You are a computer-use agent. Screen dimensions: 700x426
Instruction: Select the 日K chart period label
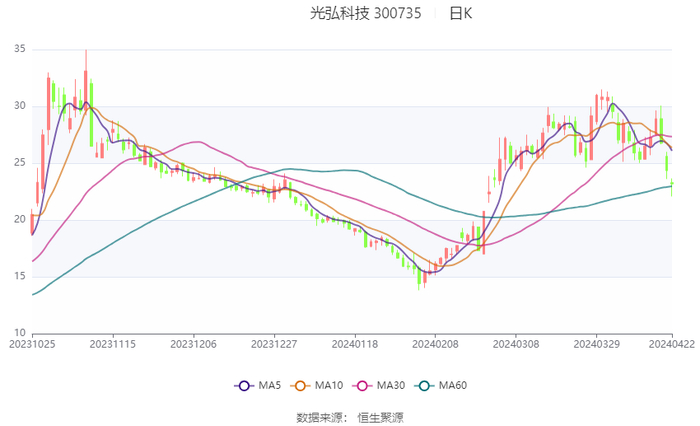[x=460, y=14]
